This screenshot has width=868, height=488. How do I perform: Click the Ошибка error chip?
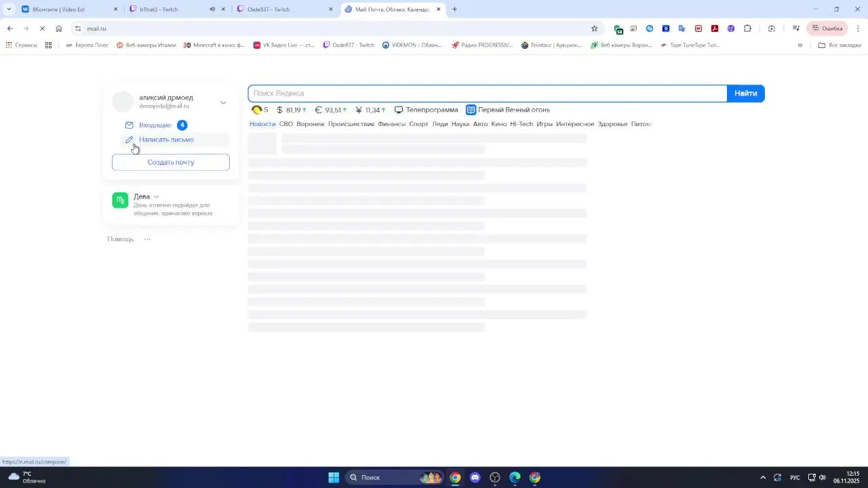pyautogui.click(x=827, y=28)
